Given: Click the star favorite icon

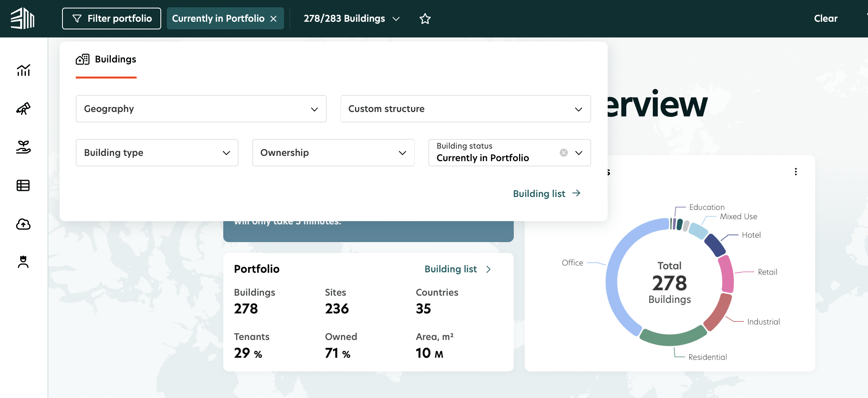Looking at the screenshot, I should 425,19.
